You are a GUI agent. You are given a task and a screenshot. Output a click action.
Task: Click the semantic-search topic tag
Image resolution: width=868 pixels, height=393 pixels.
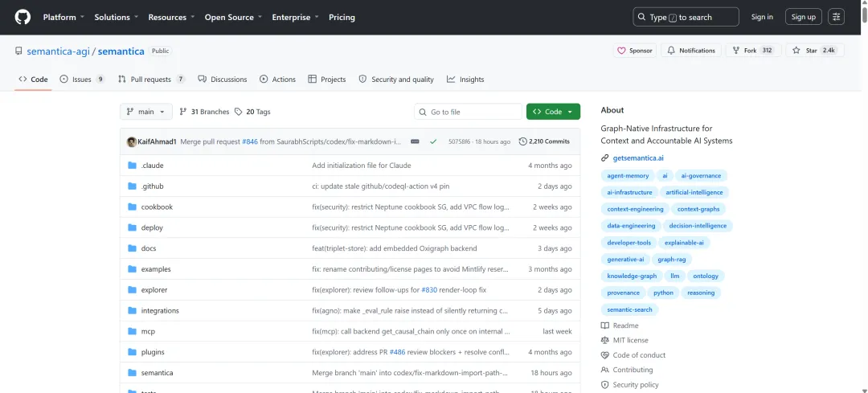629,309
